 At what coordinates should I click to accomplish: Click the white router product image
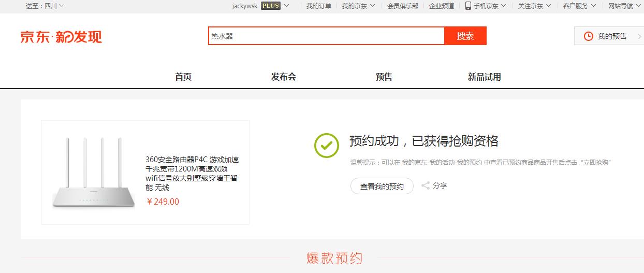click(x=94, y=173)
